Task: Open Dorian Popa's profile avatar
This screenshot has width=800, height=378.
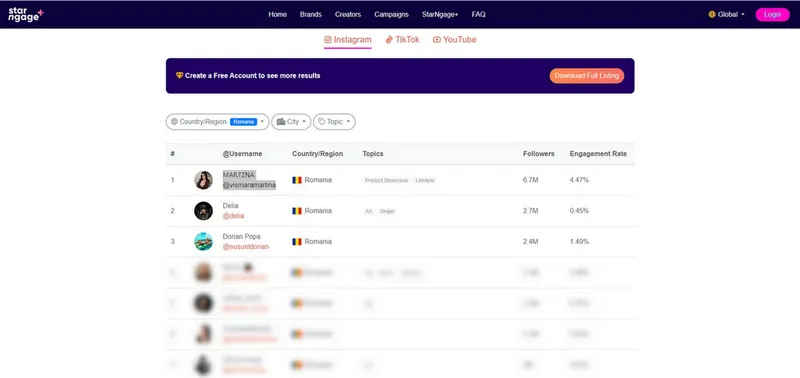Action: (x=203, y=241)
